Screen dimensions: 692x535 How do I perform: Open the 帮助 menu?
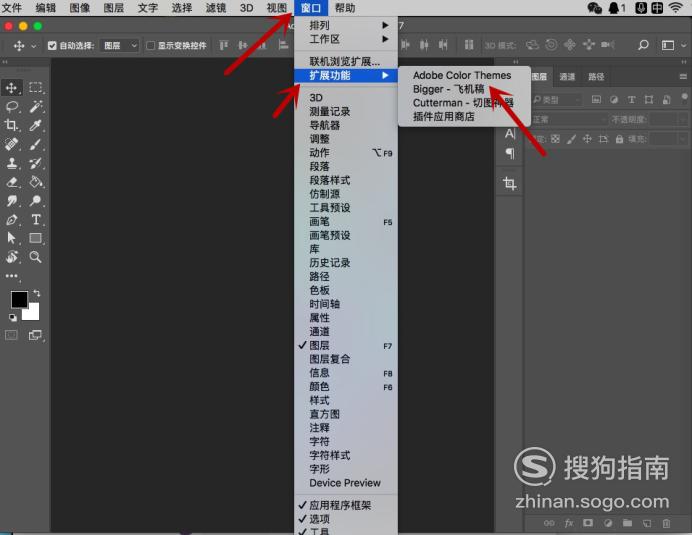point(345,8)
